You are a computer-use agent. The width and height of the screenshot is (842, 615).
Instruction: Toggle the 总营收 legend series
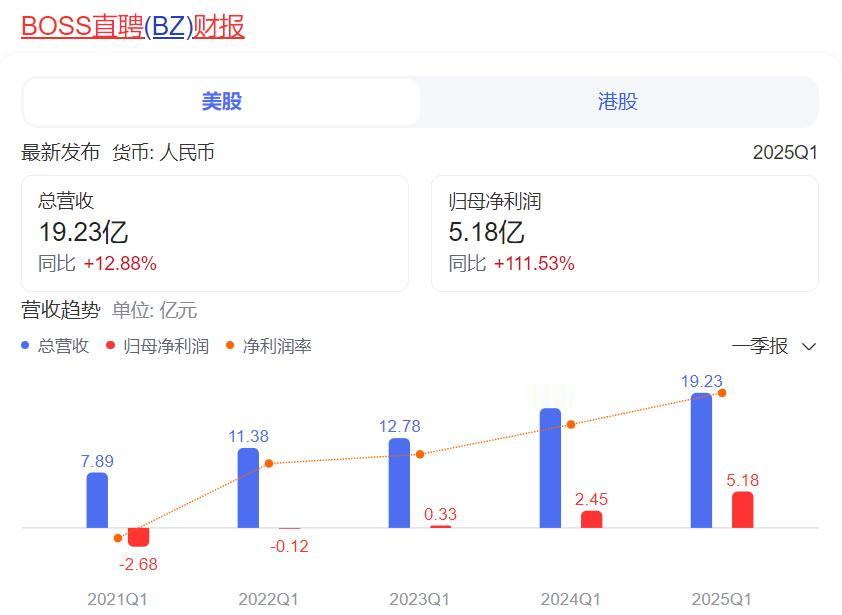point(55,346)
